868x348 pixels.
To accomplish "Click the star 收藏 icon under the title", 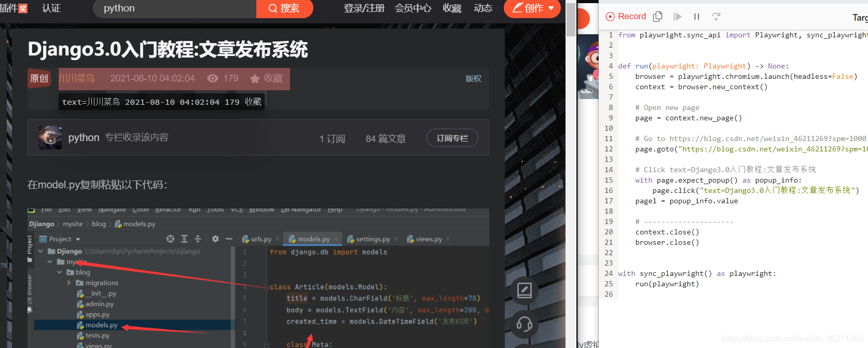I will pyautogui.click(x=255, y=79).
